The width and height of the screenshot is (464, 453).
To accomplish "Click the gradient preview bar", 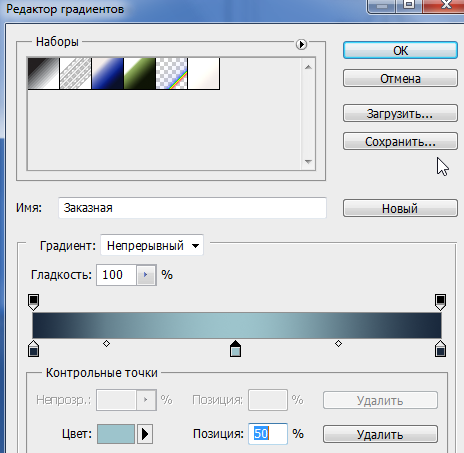I will [237, 325].
